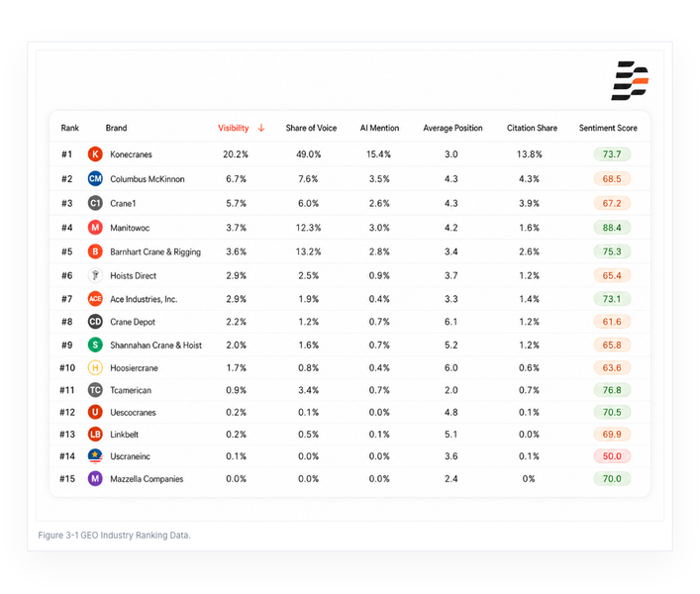The width and height of the screenshot is (700, 594).
Task: Click the Mazzella Companies purple M icon
Action: pos(95,478)
